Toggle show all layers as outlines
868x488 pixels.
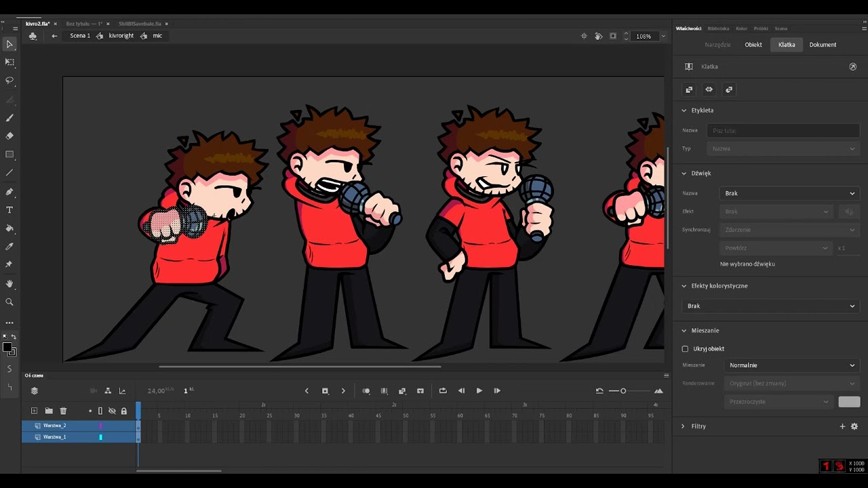coord(100,411)
